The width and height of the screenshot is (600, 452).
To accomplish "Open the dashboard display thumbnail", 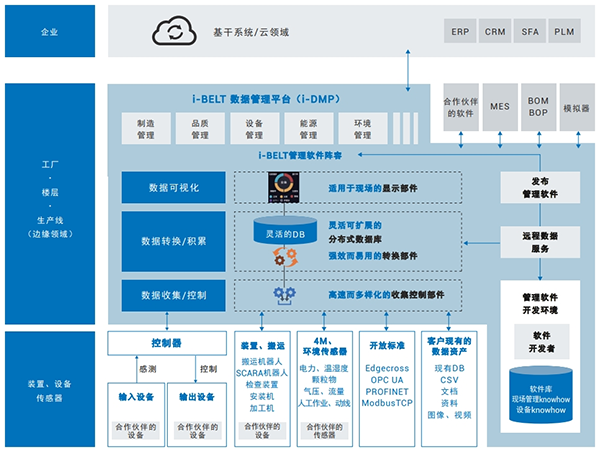I will pyautogui.click(x=283, y=186).
